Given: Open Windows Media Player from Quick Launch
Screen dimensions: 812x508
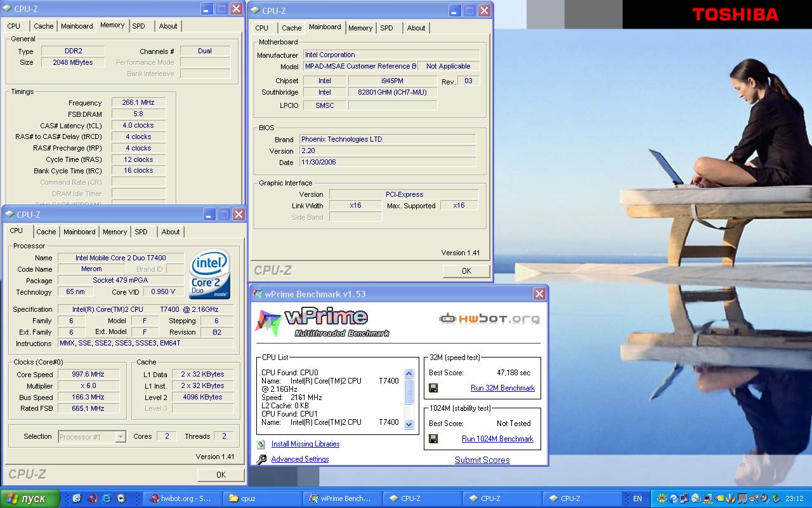Looking at the screenshot, I should click(x=121, y=498).
